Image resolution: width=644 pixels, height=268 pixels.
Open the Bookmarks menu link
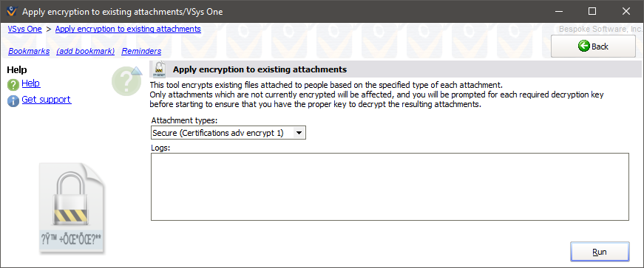coord(29,51)
